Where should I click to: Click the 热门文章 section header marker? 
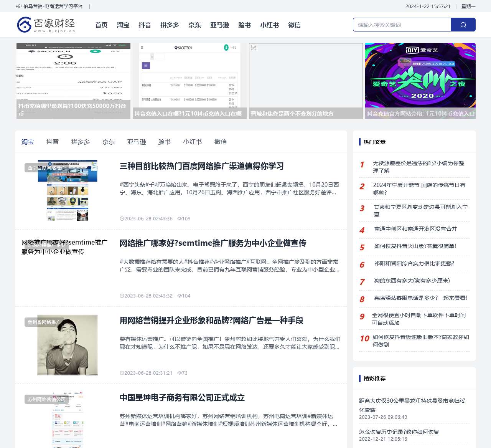pos(359,142)
